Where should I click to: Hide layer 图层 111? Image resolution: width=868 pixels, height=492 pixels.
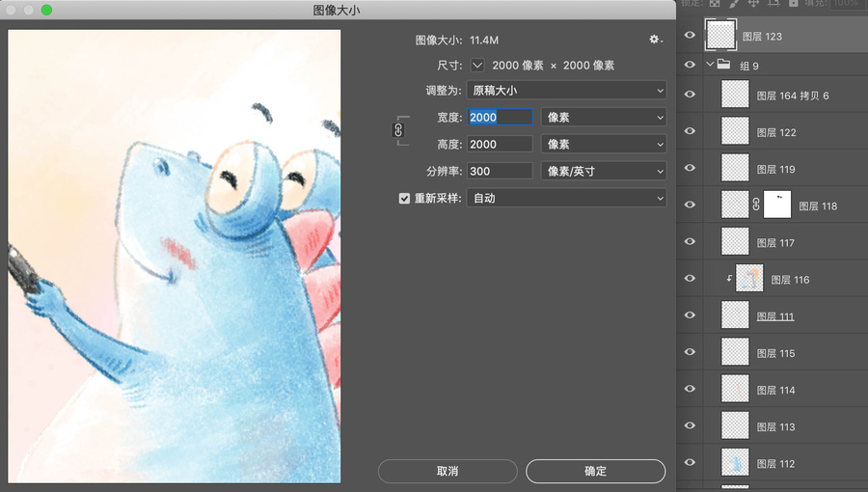coord(690,314)
